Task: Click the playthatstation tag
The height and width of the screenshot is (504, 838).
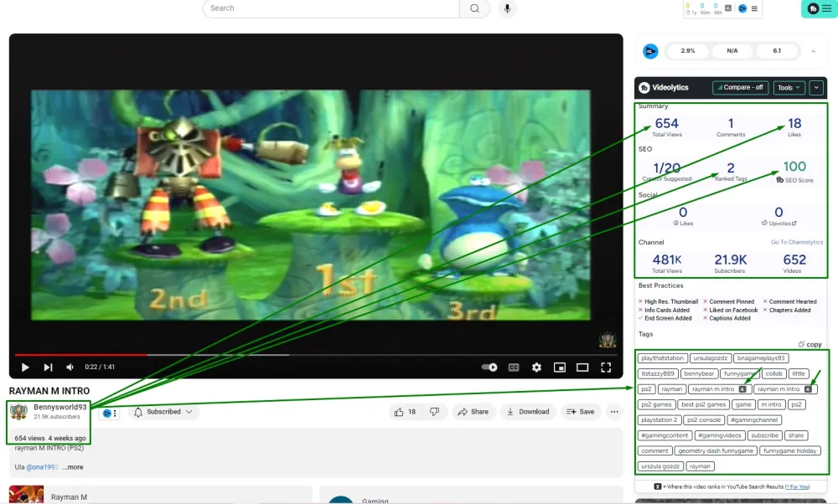Action: 662,358
